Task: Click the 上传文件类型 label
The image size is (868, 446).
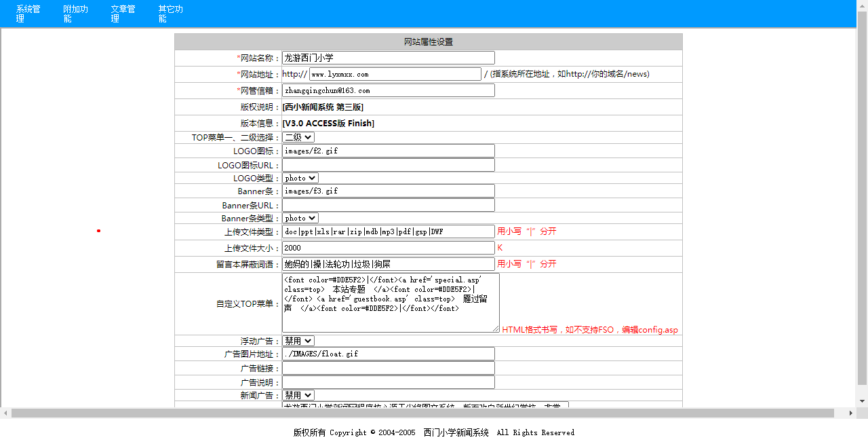Action: 252,231
